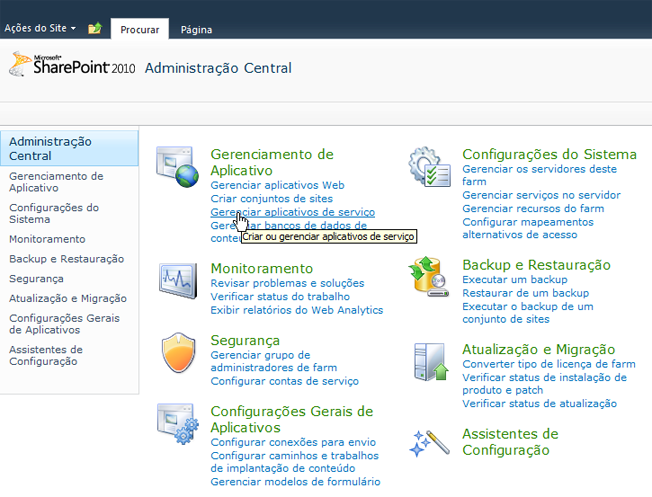Screen dimensions: 652x497
Task: Open Configurações do Sistema in the sidebar
Action: click(x=54, y=213)
